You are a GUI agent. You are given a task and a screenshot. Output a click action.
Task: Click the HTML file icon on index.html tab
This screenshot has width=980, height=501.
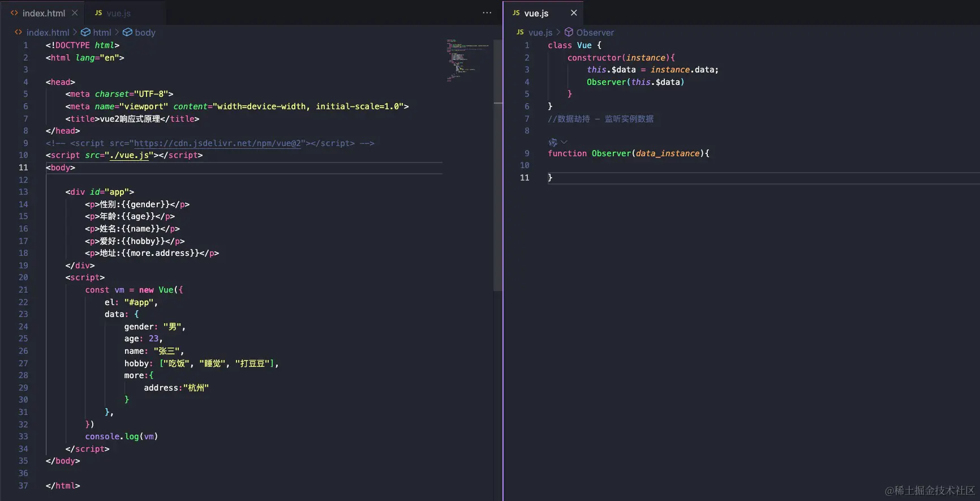[x=14, y=13]
